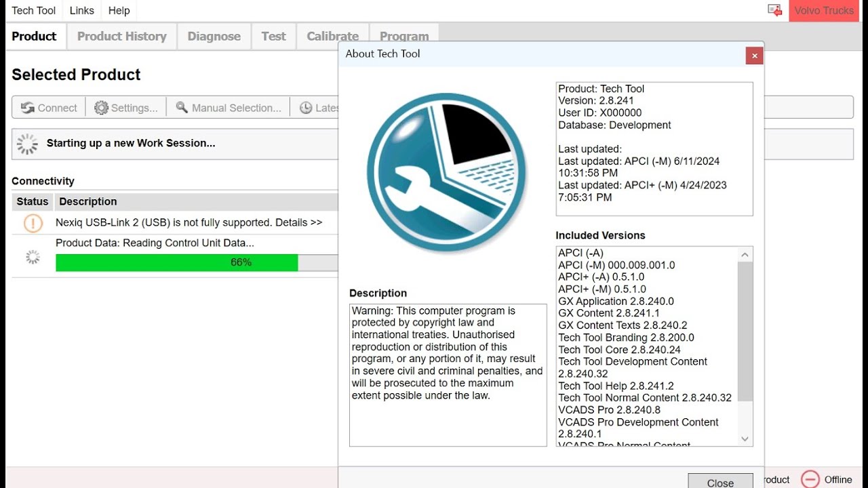Image resolution: width=868 pixels, height=488 pixels.
Task: Close the About Tech Tool dialog with X
Action: point(754,56)
